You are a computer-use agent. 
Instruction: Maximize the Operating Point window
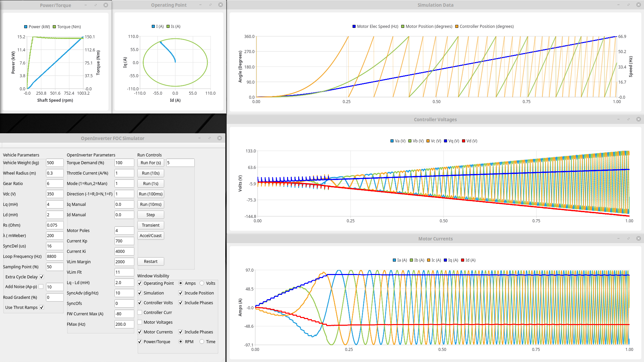pos(211,5)
